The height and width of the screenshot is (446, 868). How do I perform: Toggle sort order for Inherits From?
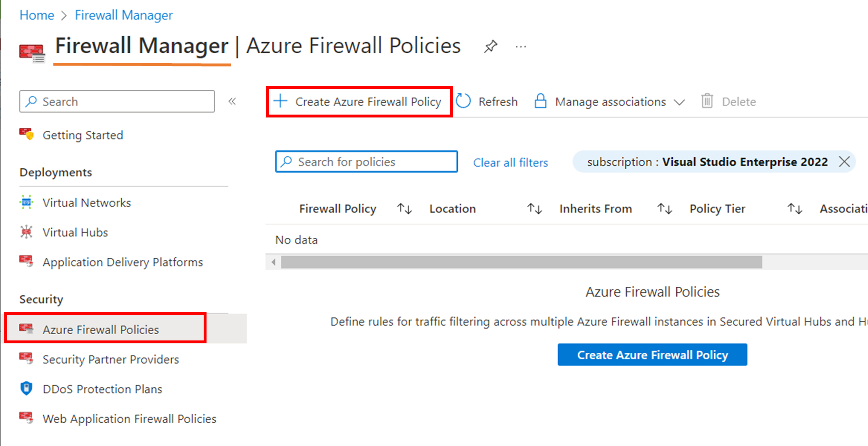664,208
